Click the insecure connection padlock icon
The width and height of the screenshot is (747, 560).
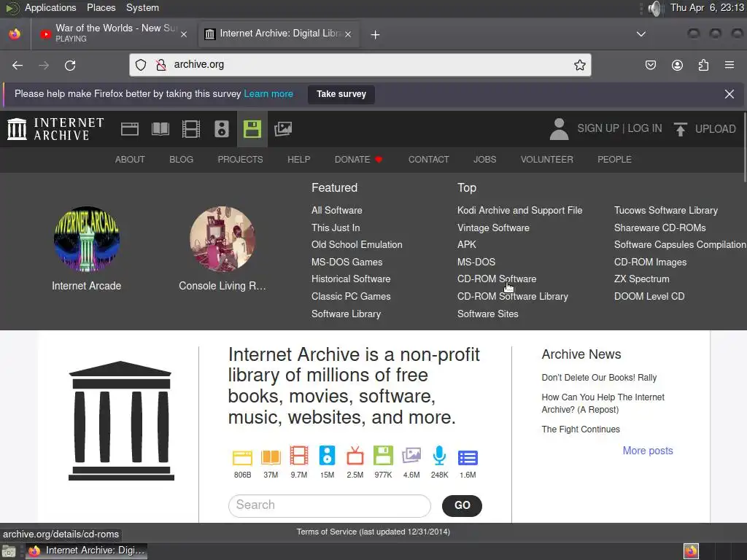point(161,65)
